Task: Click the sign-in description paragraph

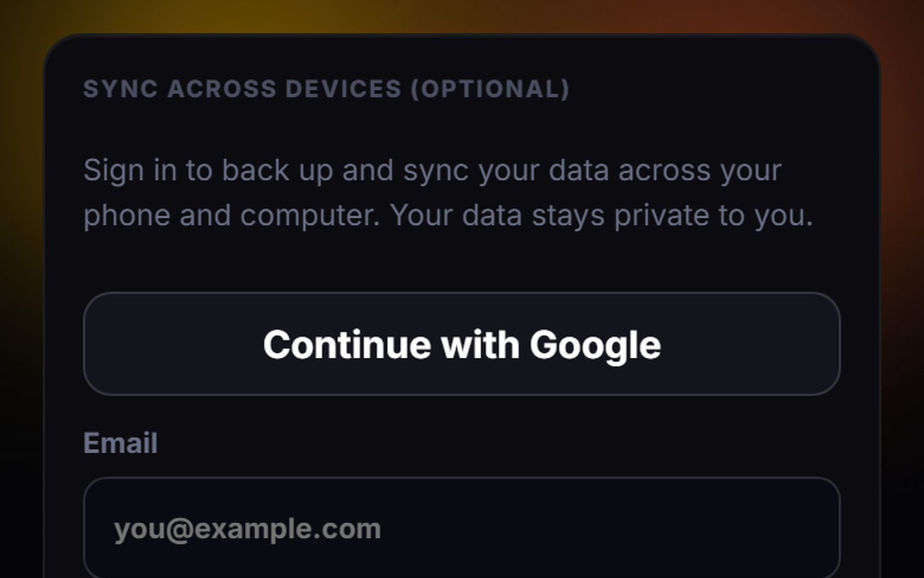Action: point(449,193)
